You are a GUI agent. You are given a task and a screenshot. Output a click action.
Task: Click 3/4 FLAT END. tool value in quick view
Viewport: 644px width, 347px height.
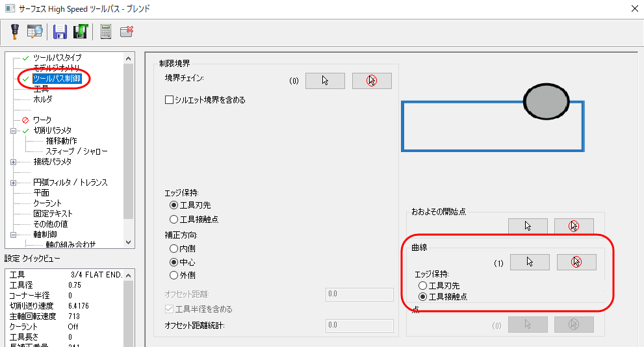[x=97, y=275]
